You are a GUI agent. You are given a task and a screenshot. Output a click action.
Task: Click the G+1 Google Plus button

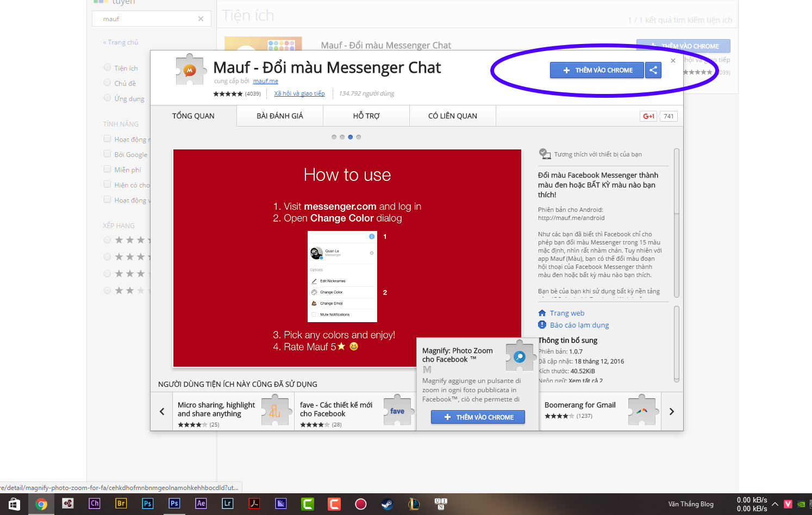(648, 116)
